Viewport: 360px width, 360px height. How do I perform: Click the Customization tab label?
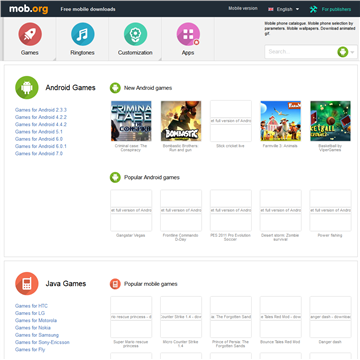point(135,53)
